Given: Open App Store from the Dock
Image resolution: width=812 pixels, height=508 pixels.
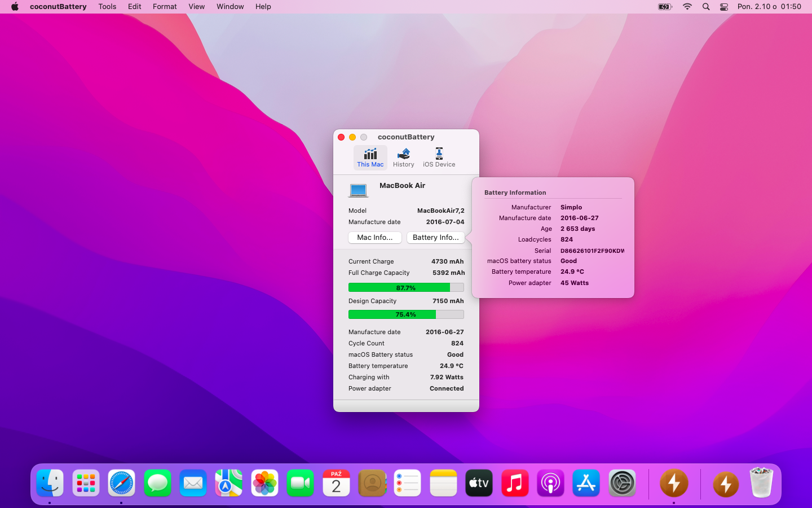Looking at the screenshot, I should (586, 483).
